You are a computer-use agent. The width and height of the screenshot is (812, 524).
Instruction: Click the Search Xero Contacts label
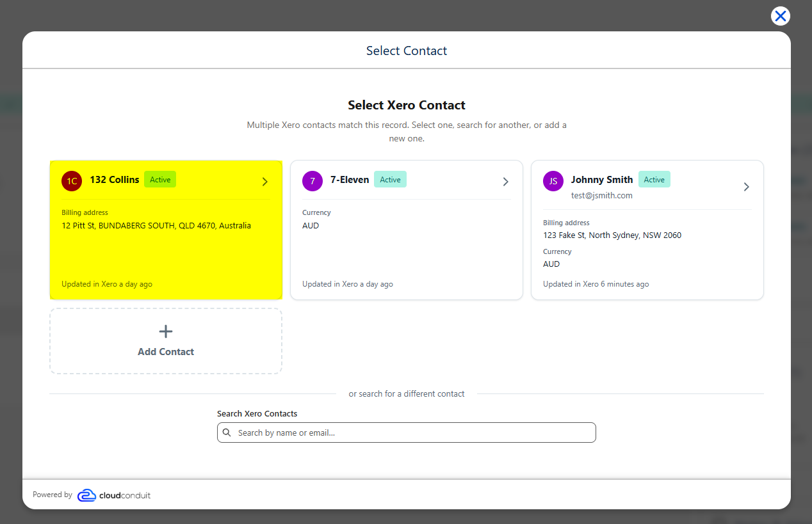(257, 414)
